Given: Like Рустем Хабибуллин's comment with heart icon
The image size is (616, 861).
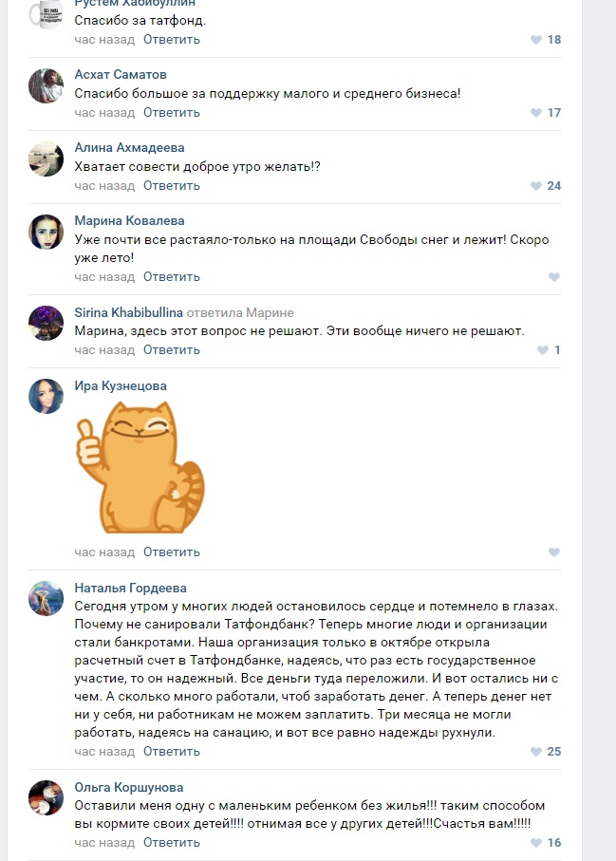Looking at the screenshot, I should point(536,40).
